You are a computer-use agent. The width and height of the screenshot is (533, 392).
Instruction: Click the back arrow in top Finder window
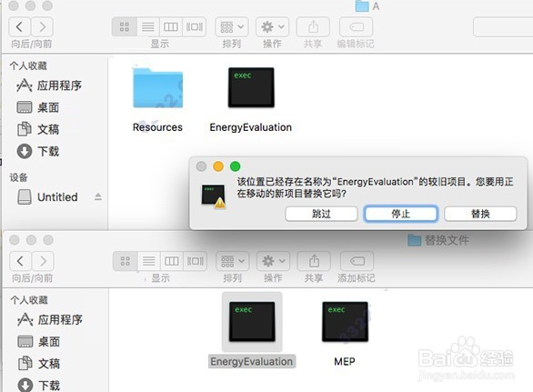point(19,27)
